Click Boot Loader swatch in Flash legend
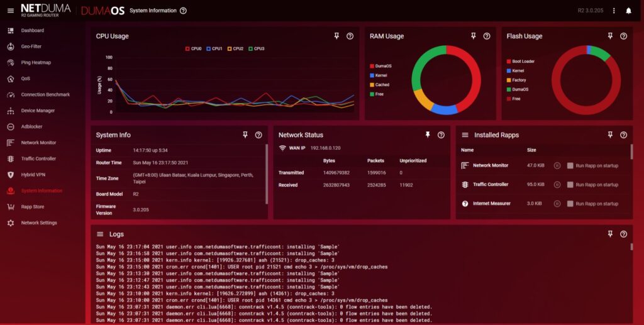This screenshot has height=325, width=644. coord(508,61)
